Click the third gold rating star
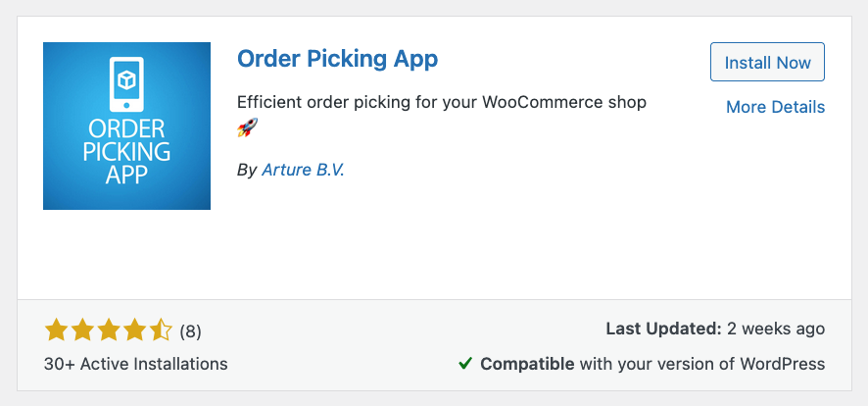868x406 pixels. (x=109, y=330)
